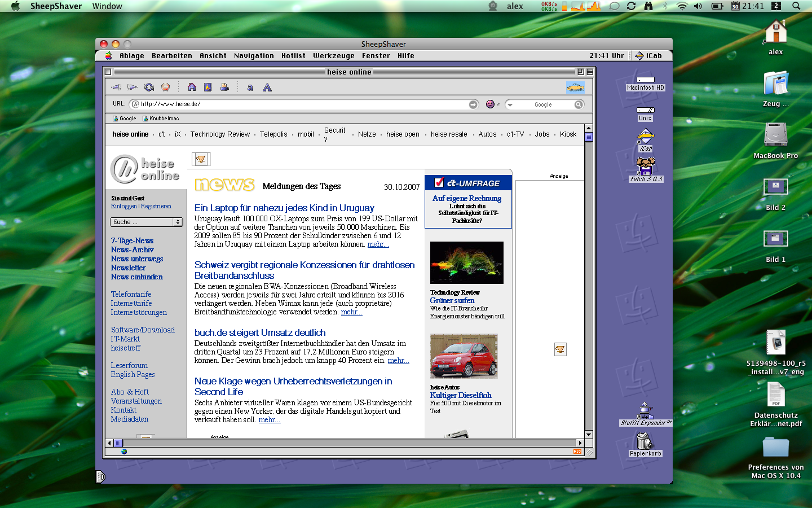
Task: Open the Werkzeuge menu
Action: (x=334, y=56)
